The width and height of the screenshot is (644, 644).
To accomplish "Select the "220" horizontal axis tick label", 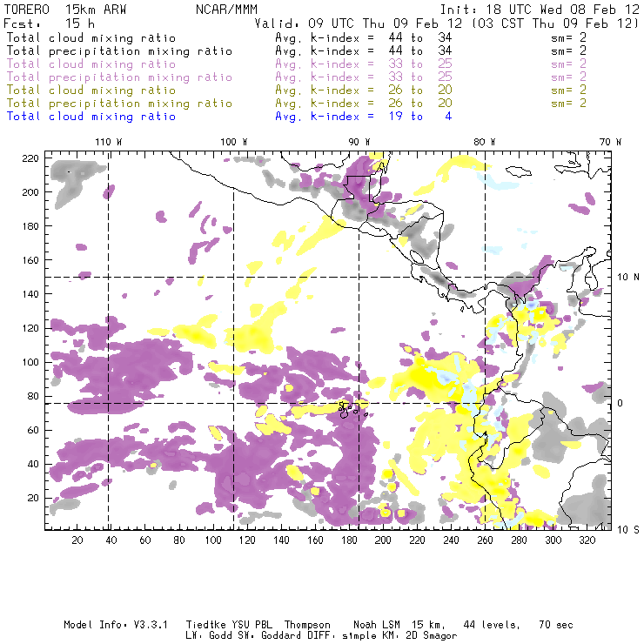I will click(x=417, y=540).
